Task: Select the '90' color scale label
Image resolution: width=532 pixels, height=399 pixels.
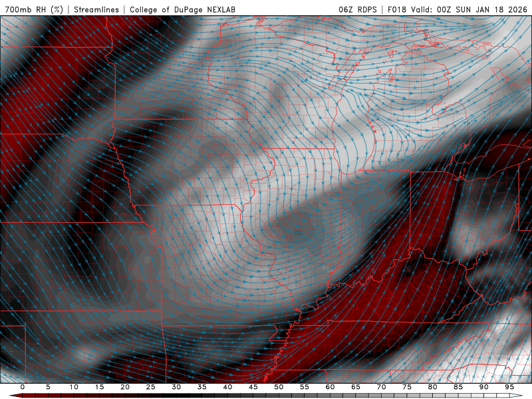Action: pyautogui.click(x=484, y=387)
